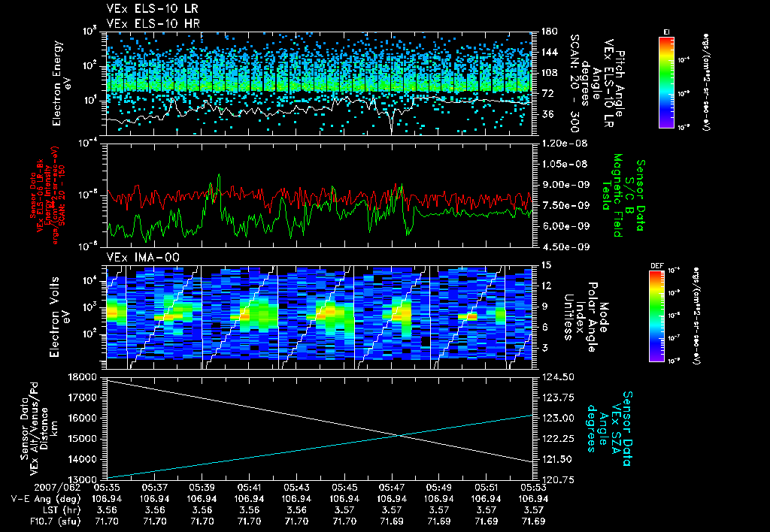The height and width of the screenshot is (532, 770).
Task: Click the date label '2007/062'
Action: coord(57,488)
